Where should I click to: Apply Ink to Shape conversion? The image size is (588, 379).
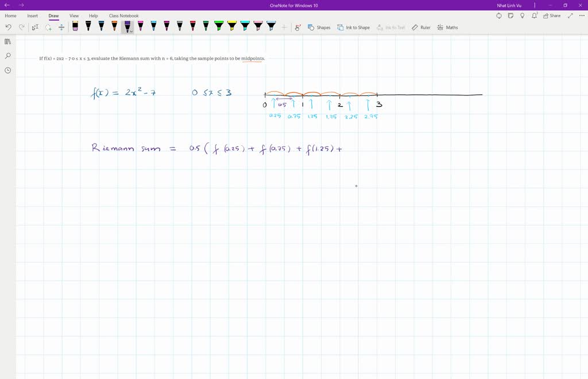pyautogui.click(x=354, y=27)
